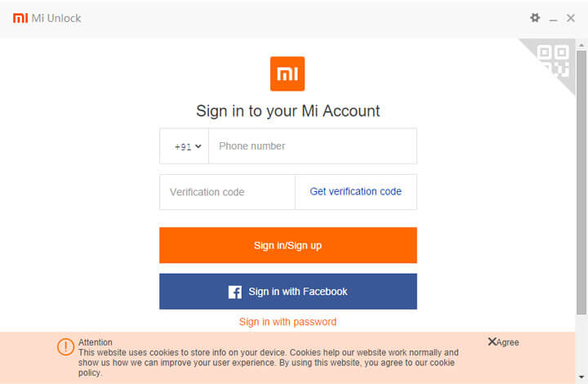Viewport: 588px width, 384px height.
Task: Switch to Sign in with password
Action: click(287, 322)
